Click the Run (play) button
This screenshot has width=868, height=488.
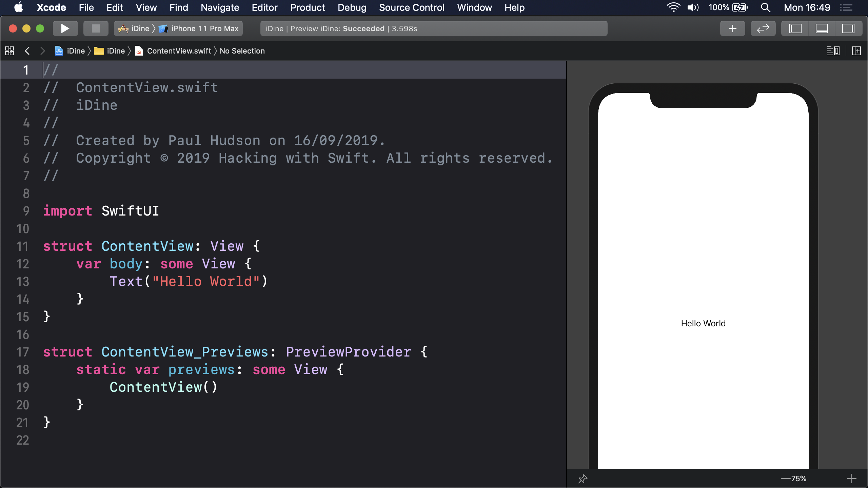65,28
